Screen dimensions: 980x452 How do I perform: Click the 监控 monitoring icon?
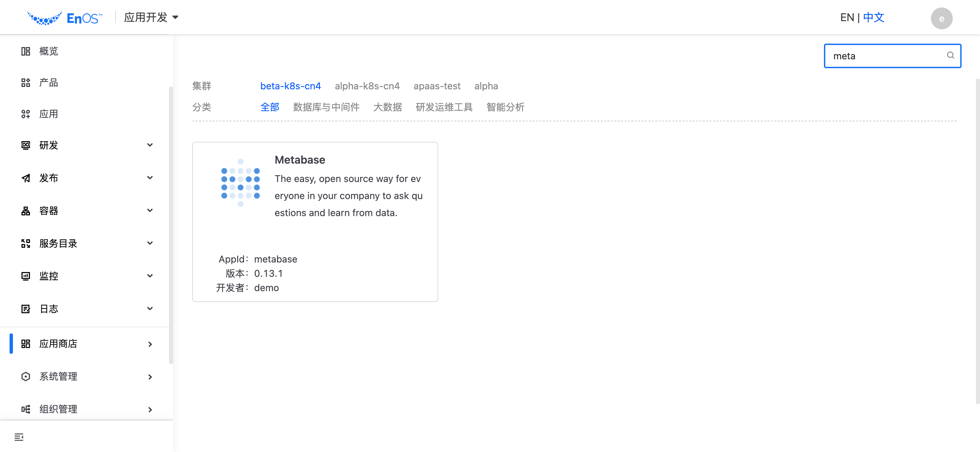(x=26, y=276)
